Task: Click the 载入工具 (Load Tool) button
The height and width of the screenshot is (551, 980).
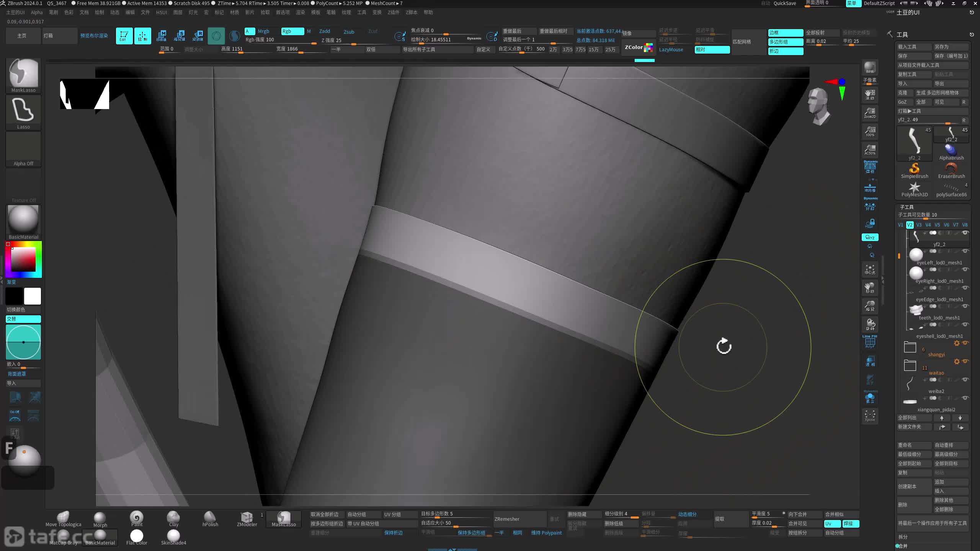Action: 914,47
